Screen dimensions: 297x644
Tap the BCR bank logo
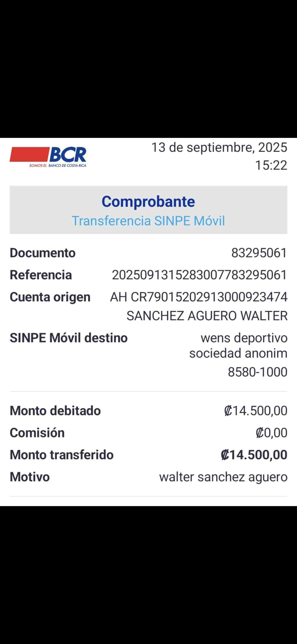pos(48,157)
